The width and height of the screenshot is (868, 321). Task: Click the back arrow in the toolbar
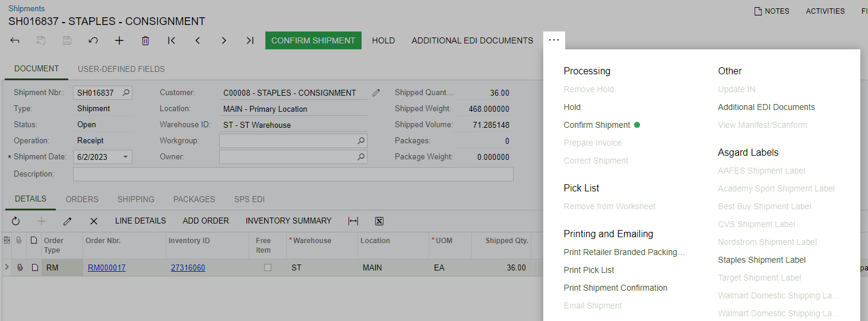pos(15,40)
